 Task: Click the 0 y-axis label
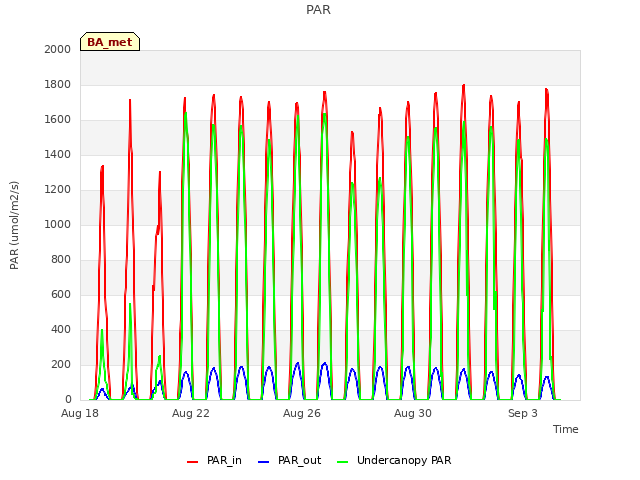(68, 400)
